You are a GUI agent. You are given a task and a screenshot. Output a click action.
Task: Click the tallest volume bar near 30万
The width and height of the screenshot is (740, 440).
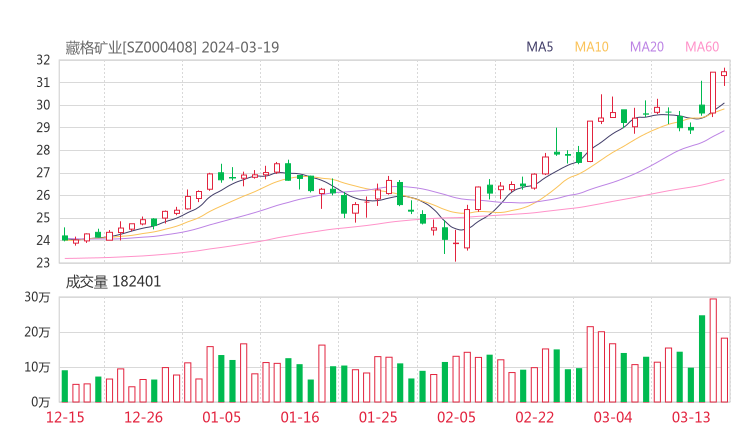pos(713,350)
